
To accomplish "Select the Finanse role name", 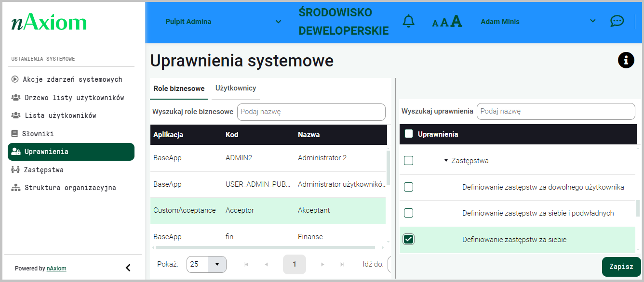I will pos(310,237).
